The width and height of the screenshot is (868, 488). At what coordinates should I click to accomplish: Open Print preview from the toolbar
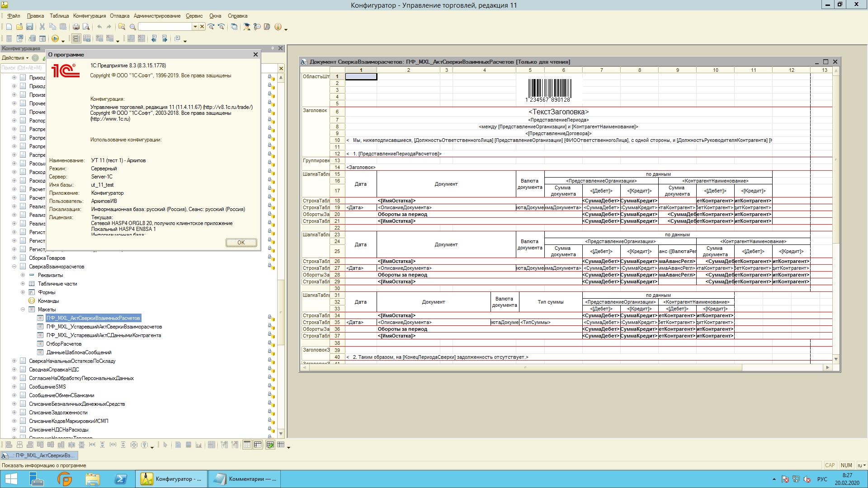(x=86, y=27)
